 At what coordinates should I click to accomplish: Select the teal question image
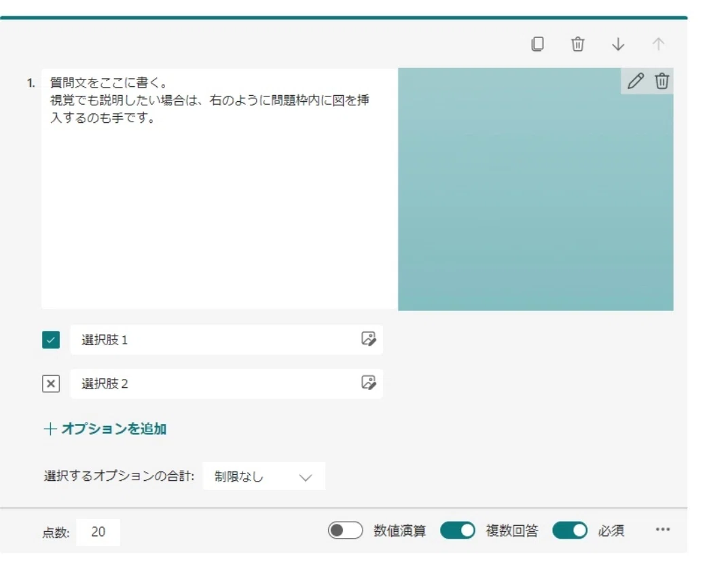[x=535, y=189]
